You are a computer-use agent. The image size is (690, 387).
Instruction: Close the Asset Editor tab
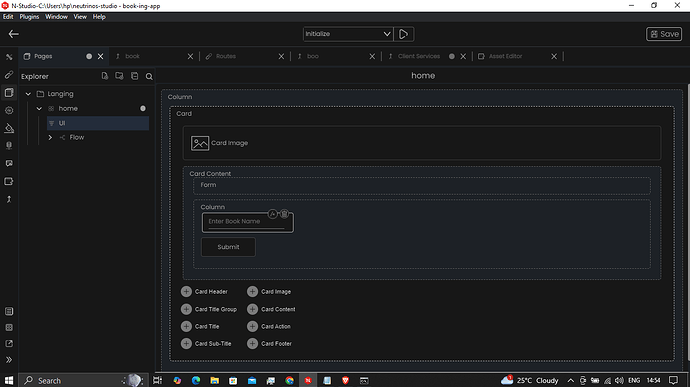coord(554,56)
